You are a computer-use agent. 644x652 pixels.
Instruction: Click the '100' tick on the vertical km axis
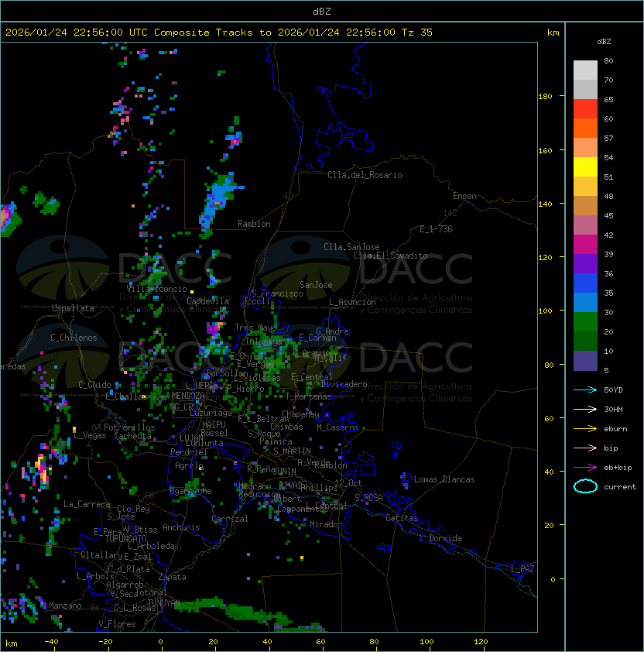point(545,311)
